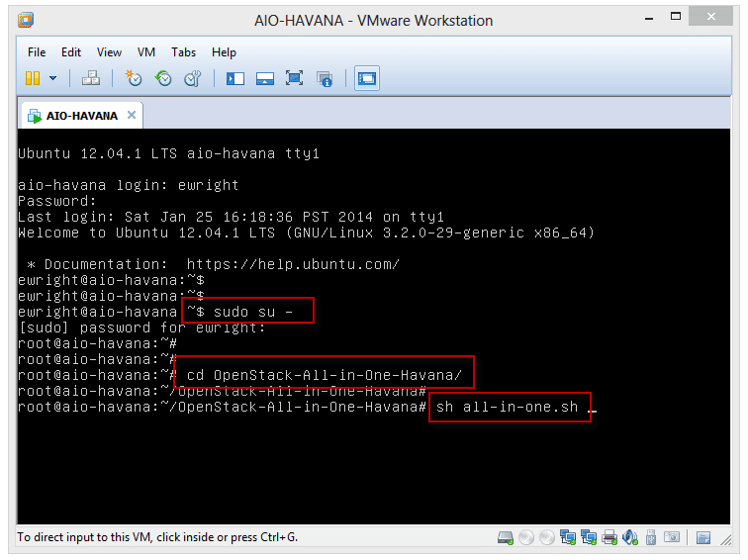Screen dimensions: 748x560
Task: Open the File menu
Action: tap(37, 52)
